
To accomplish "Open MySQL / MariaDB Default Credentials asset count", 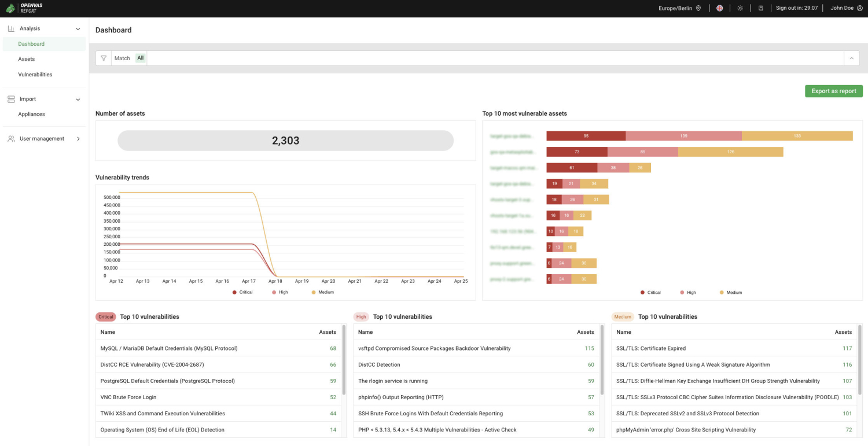I will (332, 348).
